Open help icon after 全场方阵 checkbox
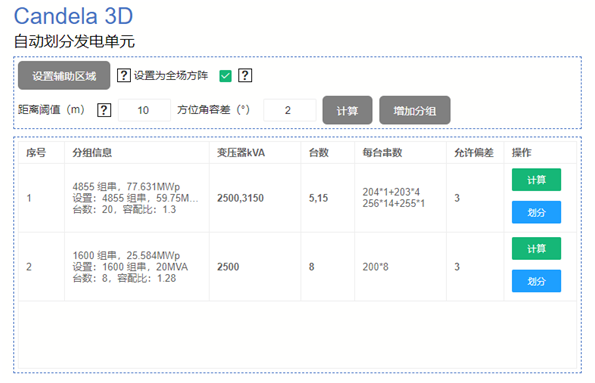 (x=245, y=75)
